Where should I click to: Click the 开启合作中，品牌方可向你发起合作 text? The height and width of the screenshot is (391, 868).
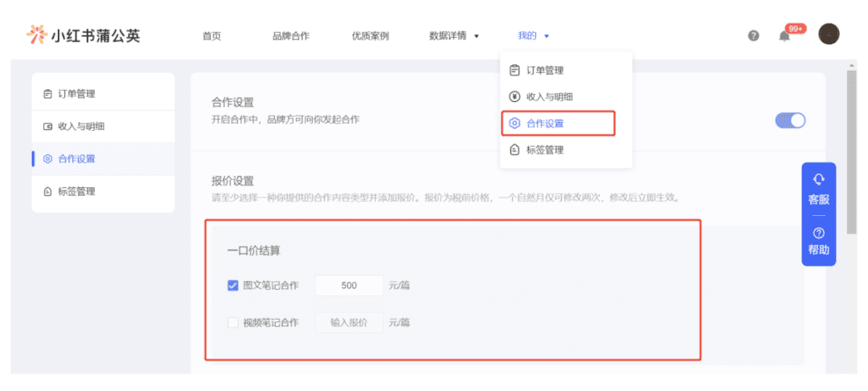pos(285,119)
